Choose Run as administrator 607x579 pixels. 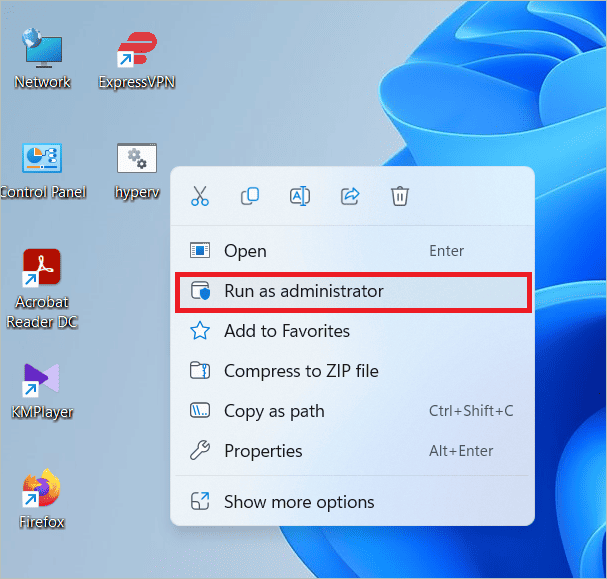(353, 291)
